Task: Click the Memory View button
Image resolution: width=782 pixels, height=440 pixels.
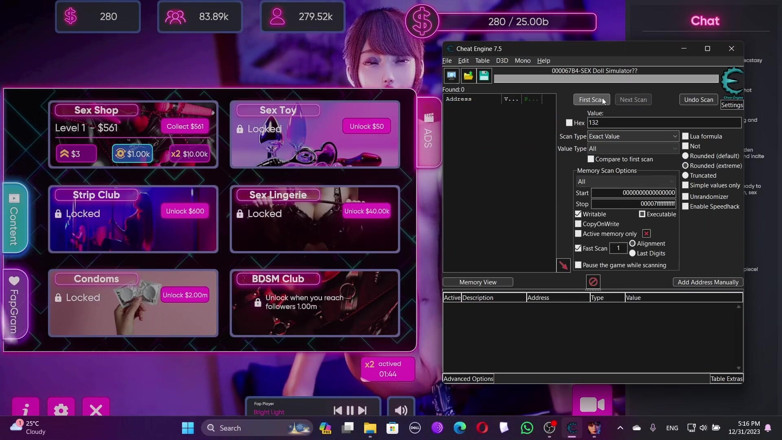Action: coord(478,282)
